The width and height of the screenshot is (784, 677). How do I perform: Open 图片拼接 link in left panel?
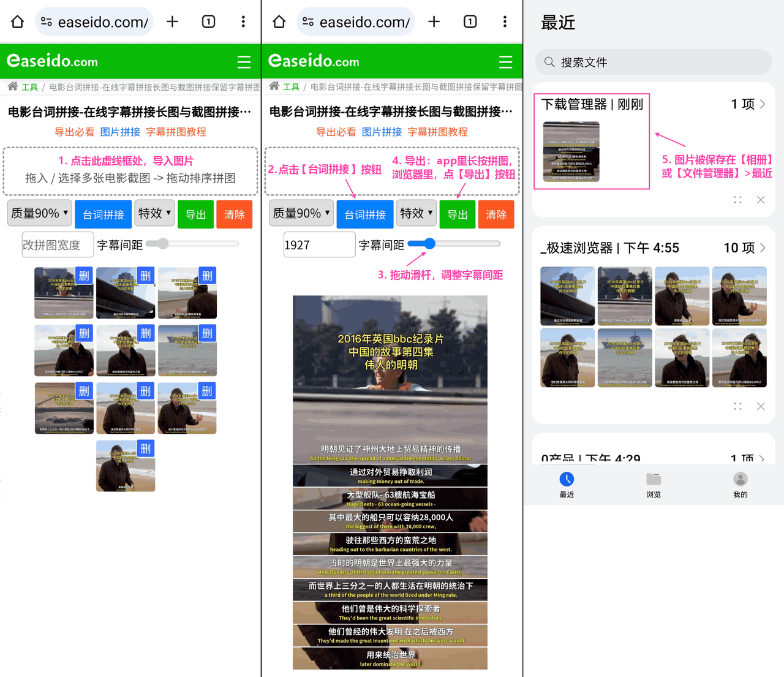tap(120, 132)
